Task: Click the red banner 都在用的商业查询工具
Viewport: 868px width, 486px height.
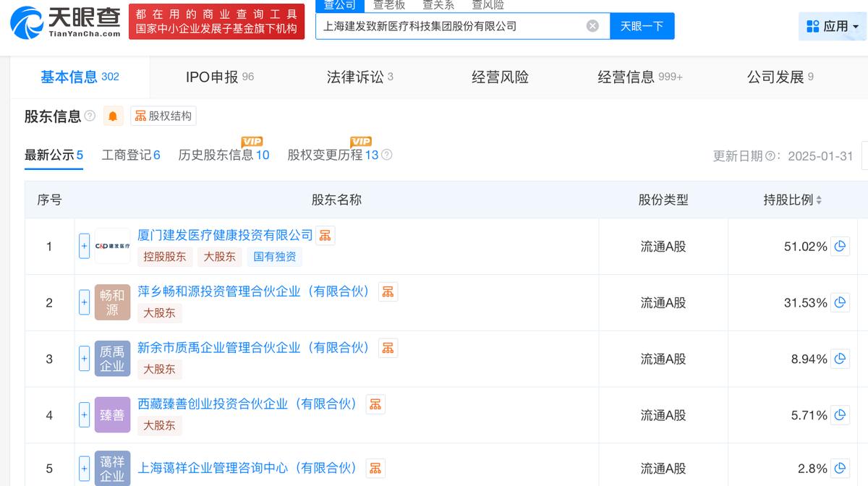Action: coord(217,22)
